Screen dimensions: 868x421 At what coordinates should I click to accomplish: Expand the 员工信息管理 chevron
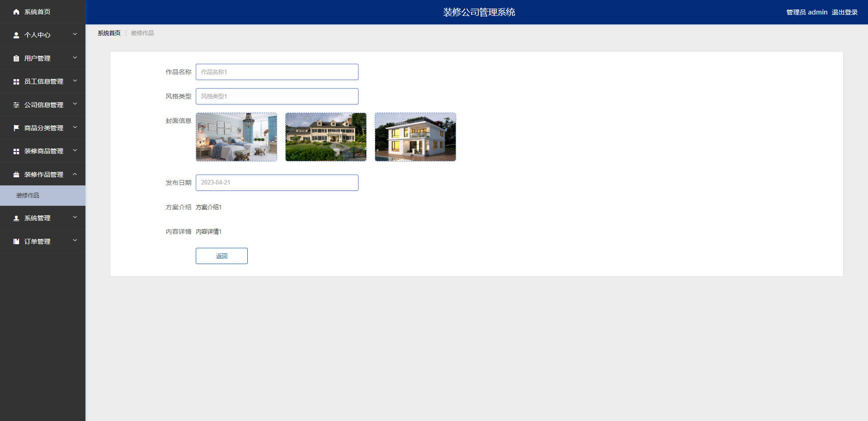pos(75,81)
